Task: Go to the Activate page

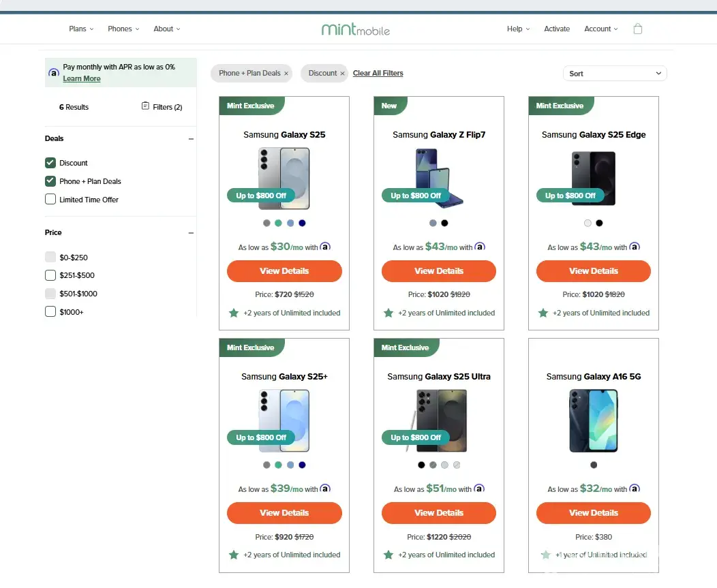Action: [x=557, y=29]
